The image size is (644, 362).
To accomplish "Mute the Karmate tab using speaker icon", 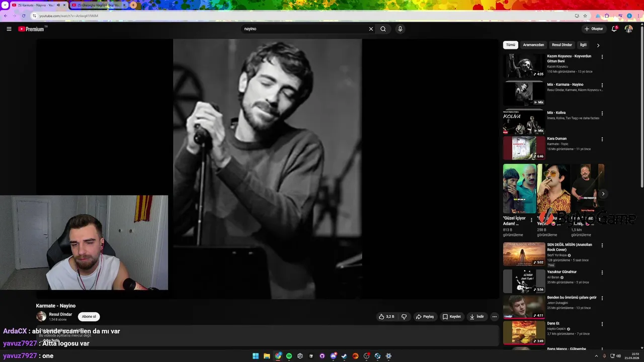I will coord(58,5).
